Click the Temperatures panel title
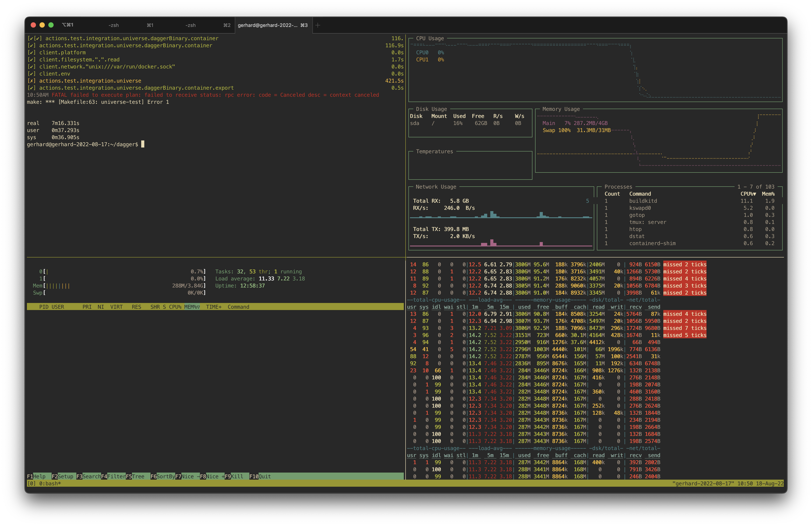 (434, 151)
